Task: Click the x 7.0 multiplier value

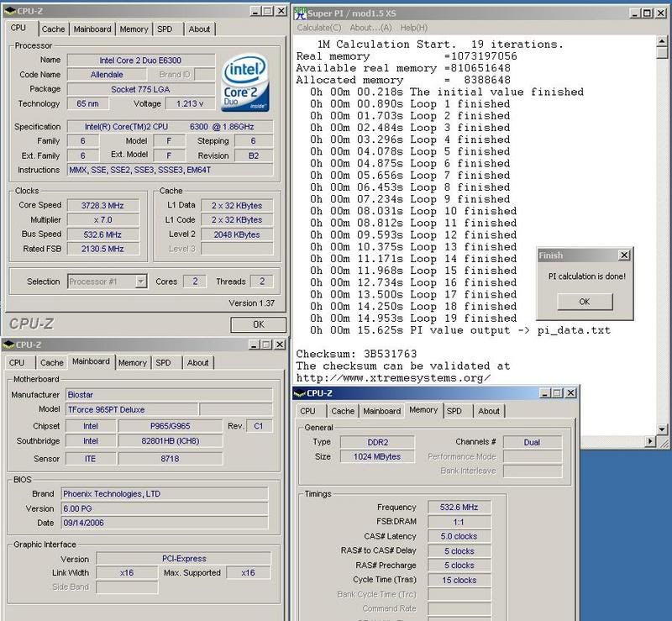Action: (102, 220)
